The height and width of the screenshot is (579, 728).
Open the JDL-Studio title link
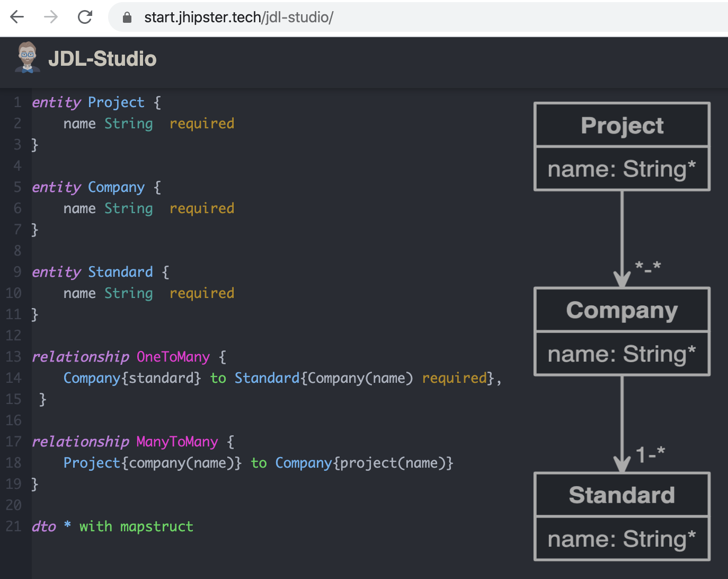tap(102, 59)
